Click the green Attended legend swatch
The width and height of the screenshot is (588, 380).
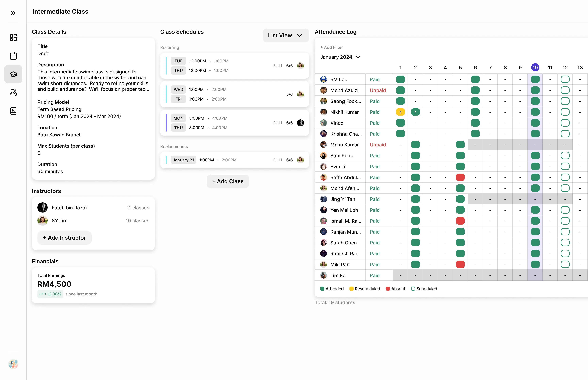pos(322,289)
